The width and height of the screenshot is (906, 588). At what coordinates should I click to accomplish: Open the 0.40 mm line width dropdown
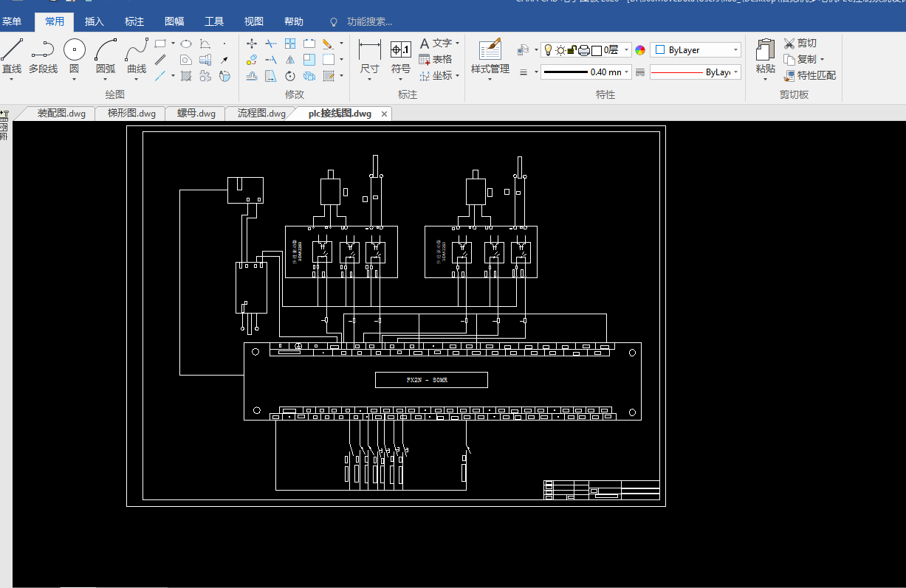tap(627, 72)
